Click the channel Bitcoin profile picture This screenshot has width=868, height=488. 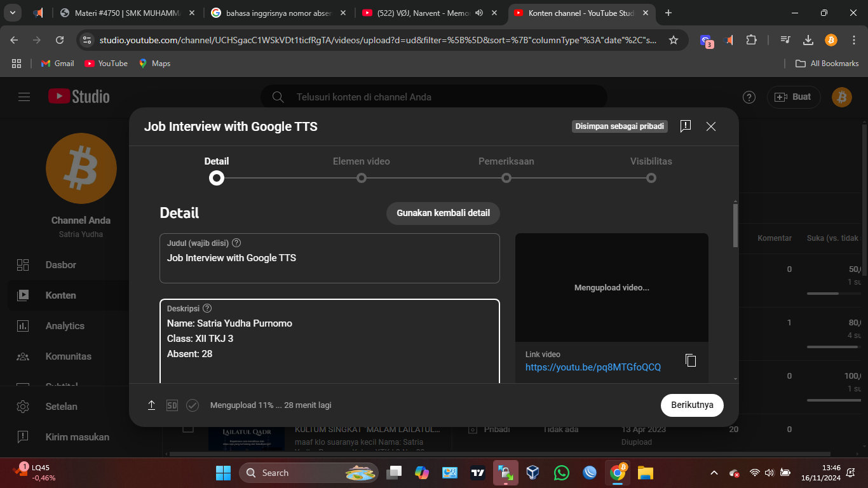[81, 168]
